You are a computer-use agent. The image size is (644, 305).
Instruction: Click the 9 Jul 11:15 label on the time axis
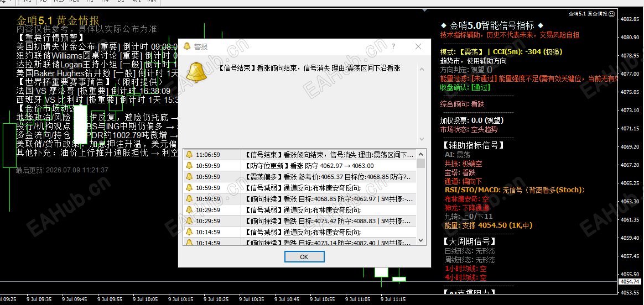[393, 299]
